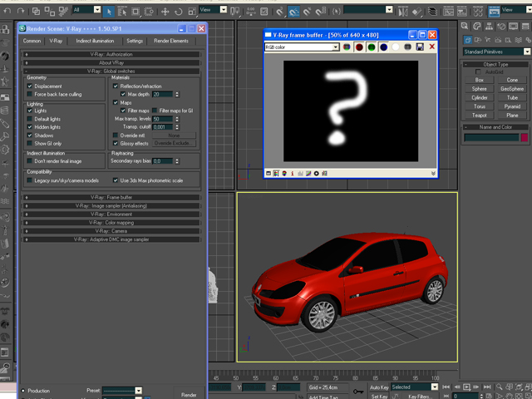Open the object color swatch

pos(525,137)
